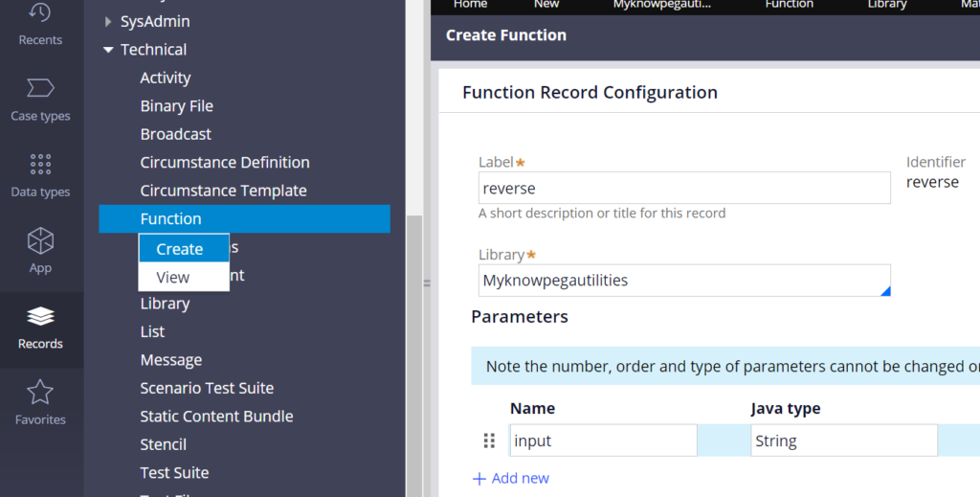
Task: Click the Java type String field
Action: [x=844, y=441]
